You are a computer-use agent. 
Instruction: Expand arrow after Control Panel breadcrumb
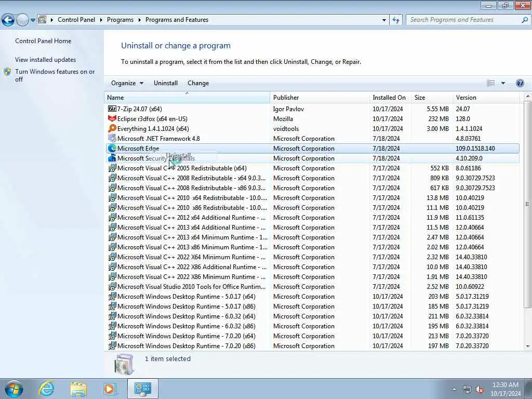click(101, 20)
